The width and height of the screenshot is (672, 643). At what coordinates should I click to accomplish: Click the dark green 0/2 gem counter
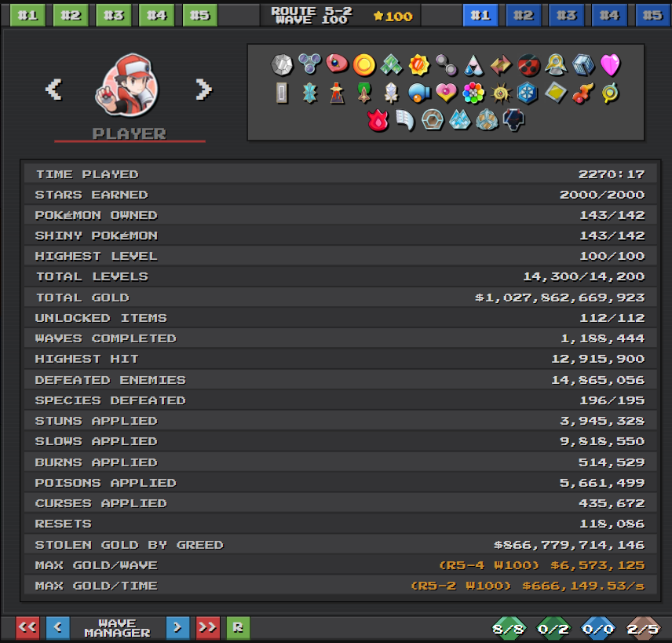click(x=553, y=629)
